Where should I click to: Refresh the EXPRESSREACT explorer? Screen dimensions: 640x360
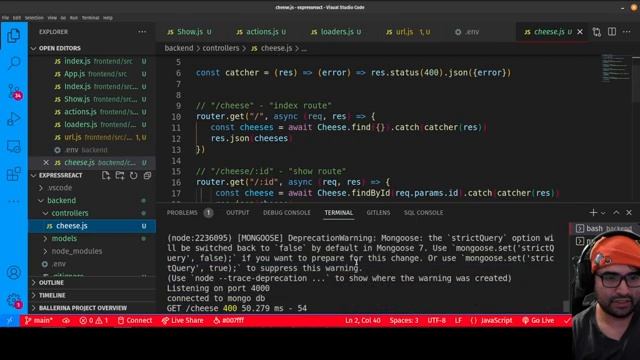pos(133,176)
